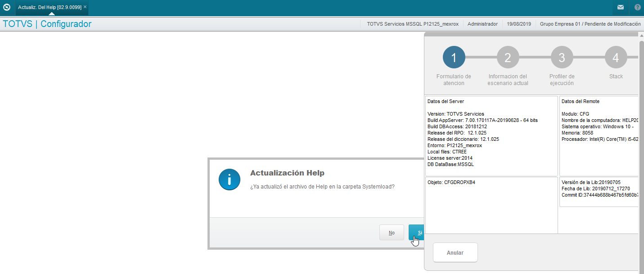Click the Modulo: CFG line
Viewport: 644px width, 274px height.
[x=575, y=114]
